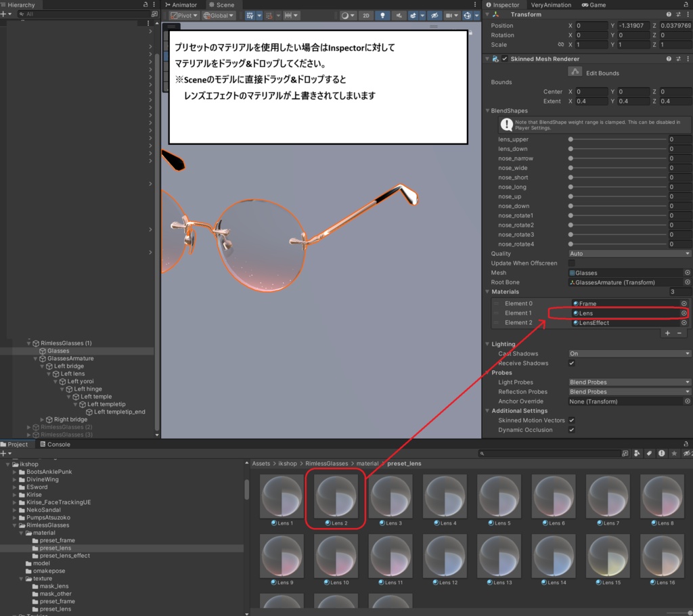This screenshot has height=616, width=693.
Task: Open Cast Shadows dropdown
Action: tap(629, 354)
